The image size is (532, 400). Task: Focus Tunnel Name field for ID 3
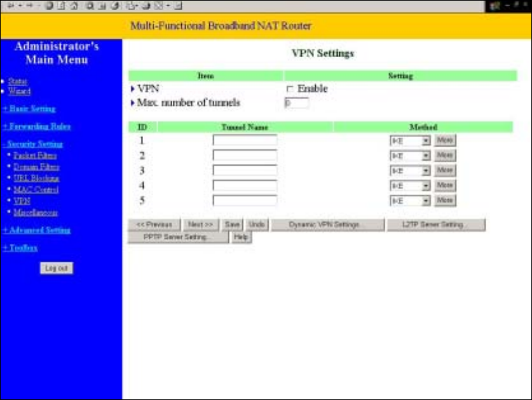coord(245,170)
